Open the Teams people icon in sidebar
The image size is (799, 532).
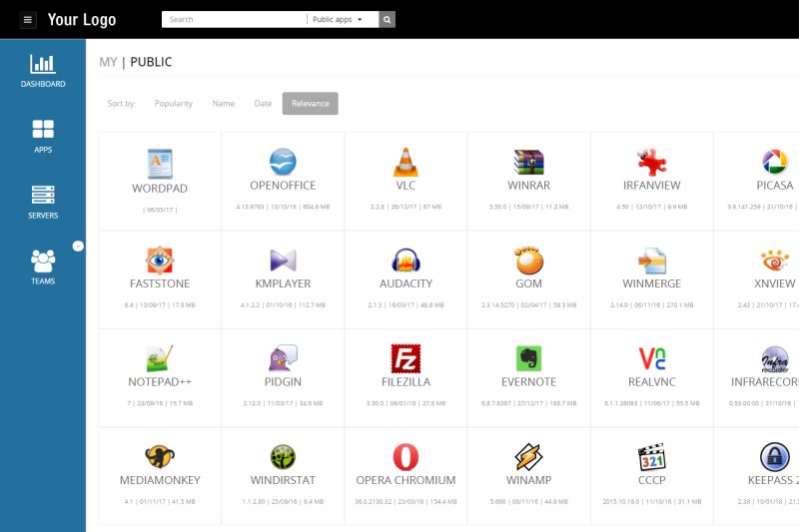(x=43, y=262)
